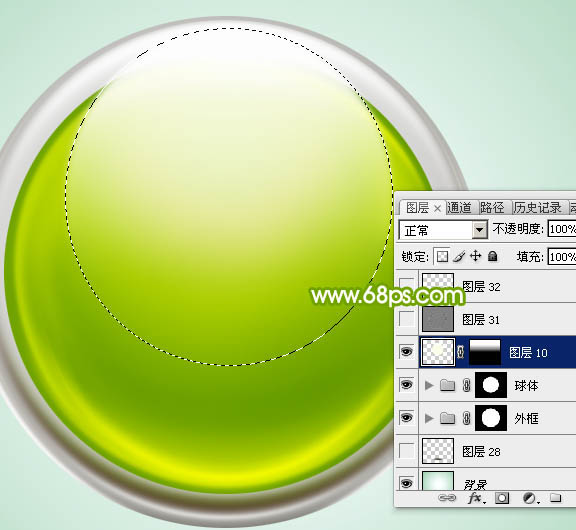The image size is (576, 530).
Task: Select the 背景 layer thumbnail
Action: click(x=438, y=481)
